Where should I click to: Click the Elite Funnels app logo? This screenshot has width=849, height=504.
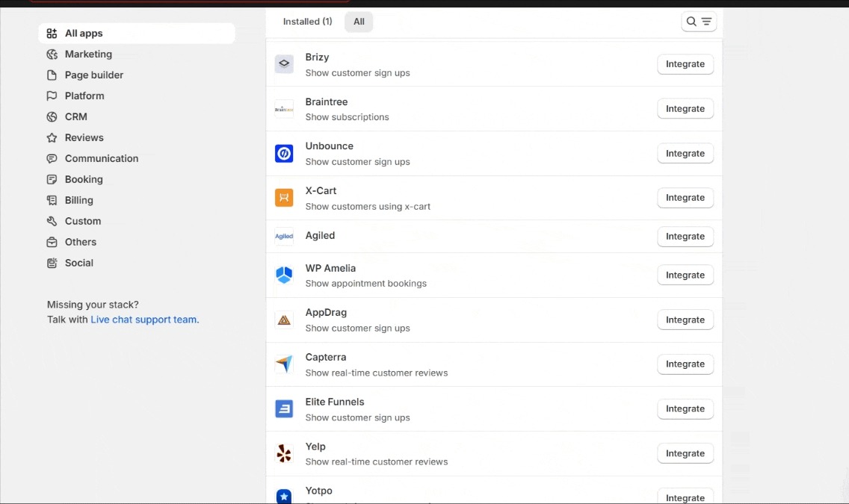(284, 409)
